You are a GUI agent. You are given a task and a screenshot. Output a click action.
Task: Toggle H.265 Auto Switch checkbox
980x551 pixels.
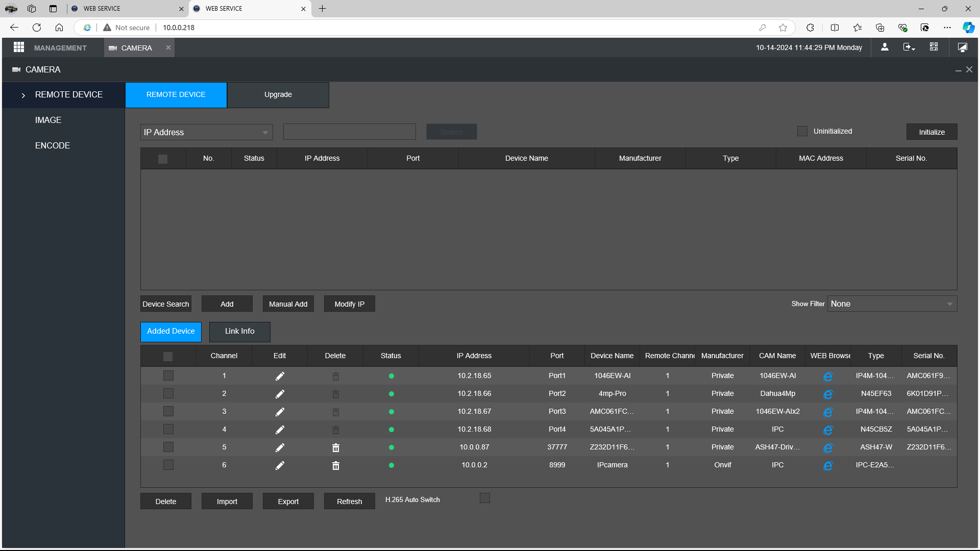[x=485, y=498]
